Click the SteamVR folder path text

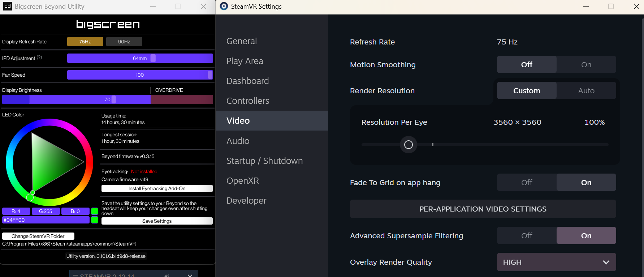pos(69,244)
